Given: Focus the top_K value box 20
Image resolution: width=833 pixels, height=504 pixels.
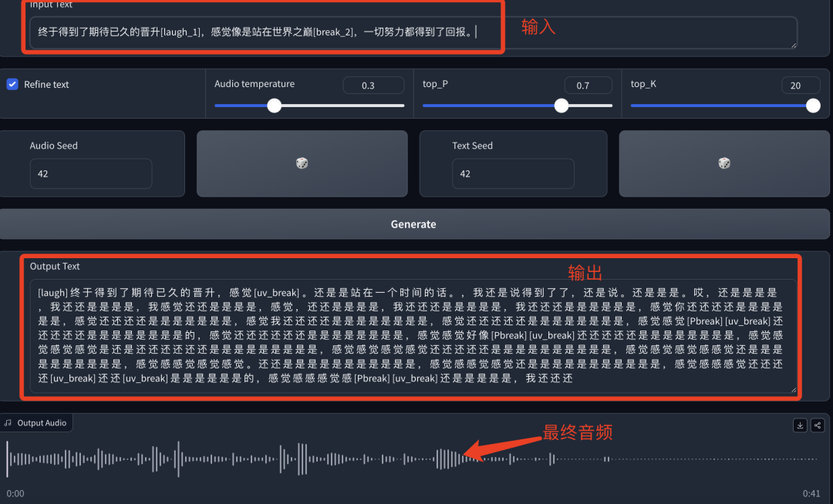Looking at the screenshot, I should [x=801, y=86].
